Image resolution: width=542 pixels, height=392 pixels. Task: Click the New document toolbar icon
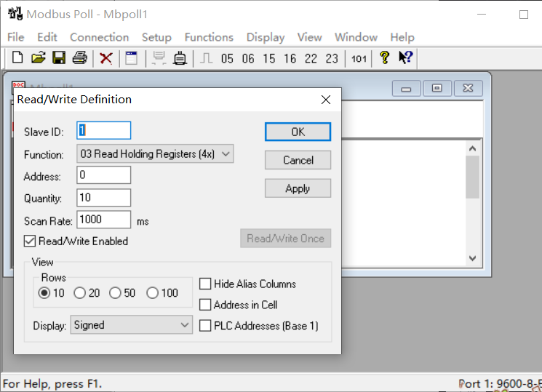(17, 57)
